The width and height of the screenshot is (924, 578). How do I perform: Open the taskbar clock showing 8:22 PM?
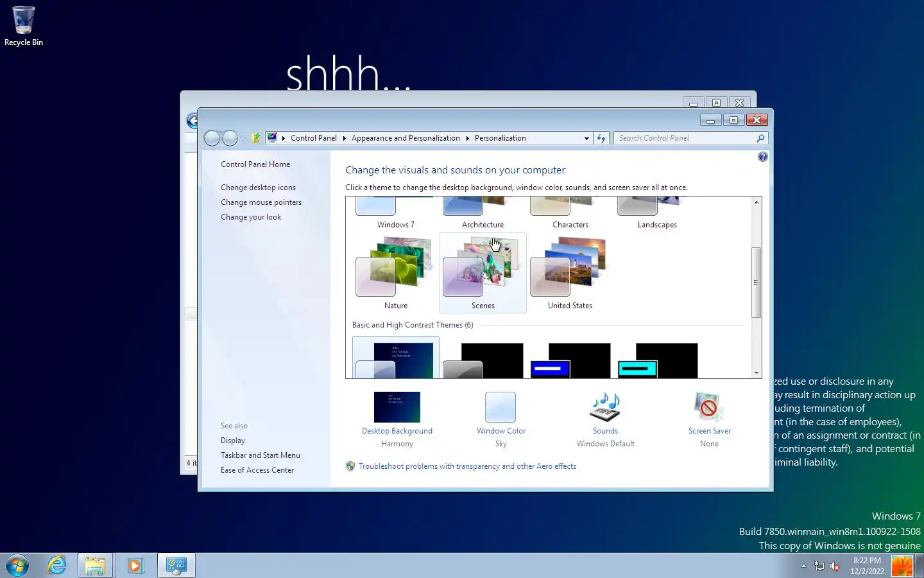pyautogui.click(x=867, y=566)
